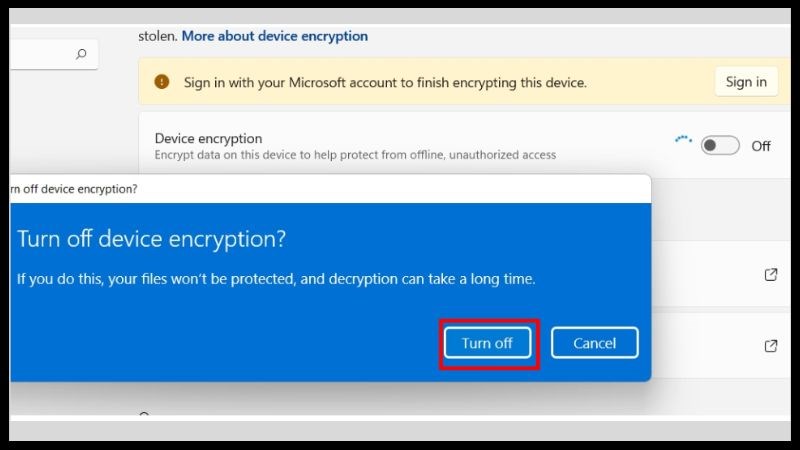Click the yellow warning icon in banner
The height and width of the screenshot is (450, 800).
[162, 82]
